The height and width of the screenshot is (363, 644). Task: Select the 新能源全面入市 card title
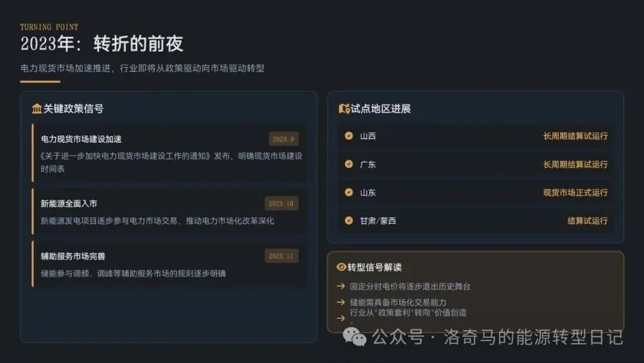coord(69,204)
